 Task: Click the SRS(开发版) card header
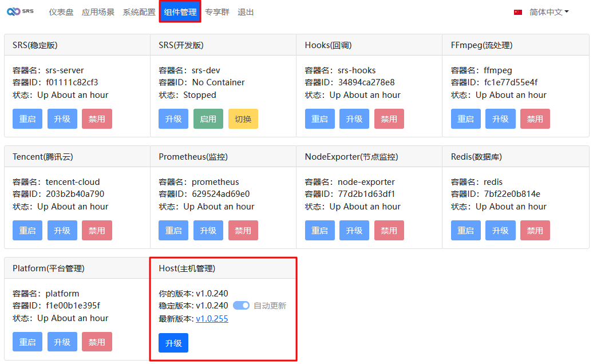(223, 45)
